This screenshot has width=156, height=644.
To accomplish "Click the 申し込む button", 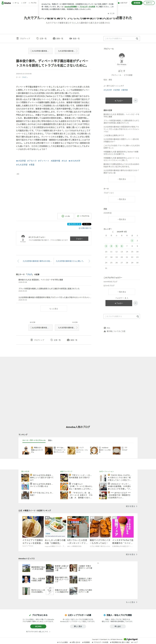I will 118,626.
